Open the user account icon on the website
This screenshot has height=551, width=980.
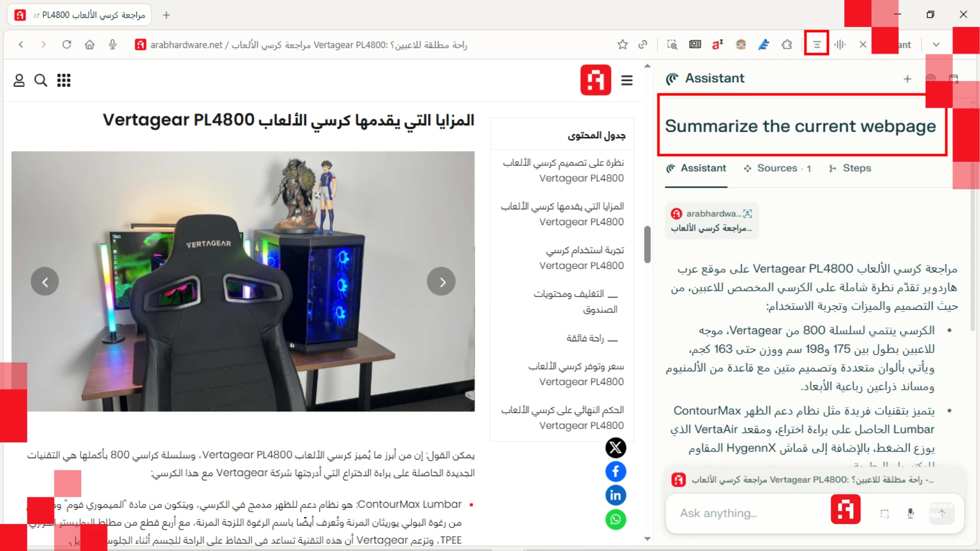click(x=19, y=80)
